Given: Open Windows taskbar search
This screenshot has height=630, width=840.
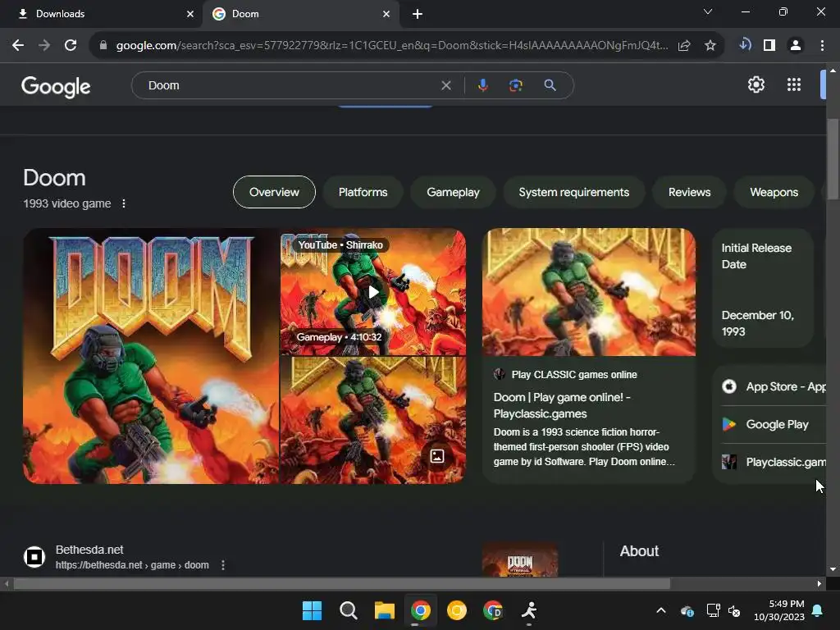Looking at the screenshot, I should [x=348, y=610].
